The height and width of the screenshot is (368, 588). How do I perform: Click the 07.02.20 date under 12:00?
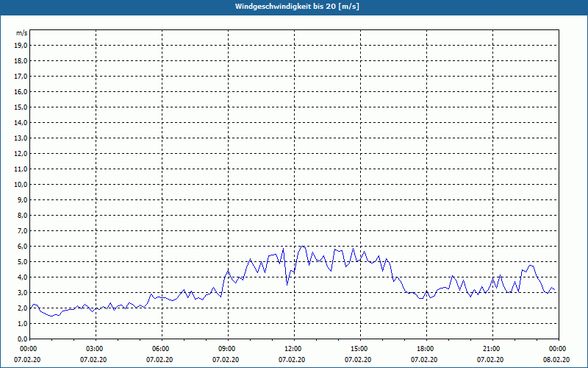tap(292, 360)
